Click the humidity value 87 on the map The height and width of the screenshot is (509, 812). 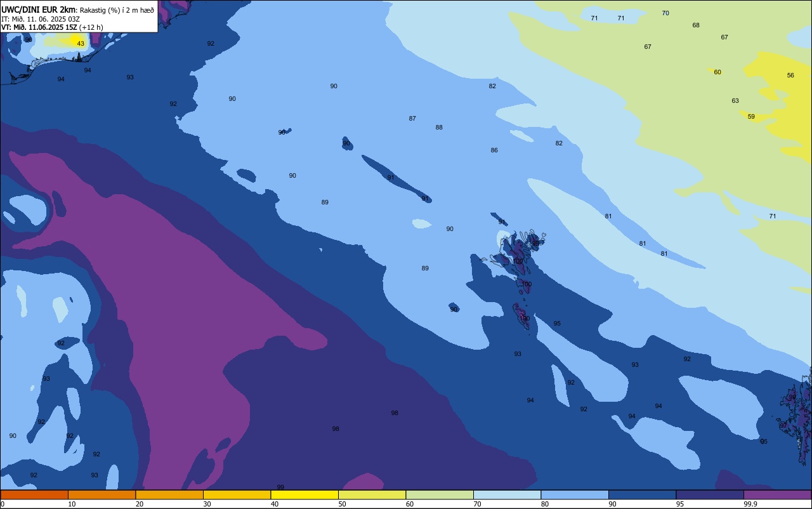click(412, 119)
